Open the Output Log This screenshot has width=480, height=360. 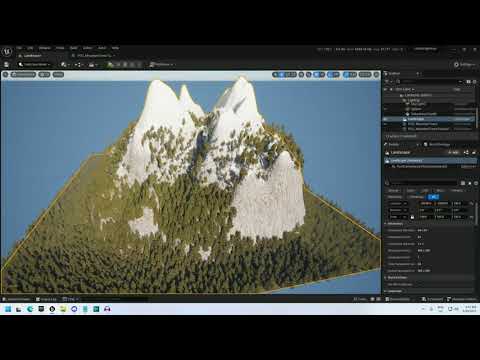coord(47,299)
